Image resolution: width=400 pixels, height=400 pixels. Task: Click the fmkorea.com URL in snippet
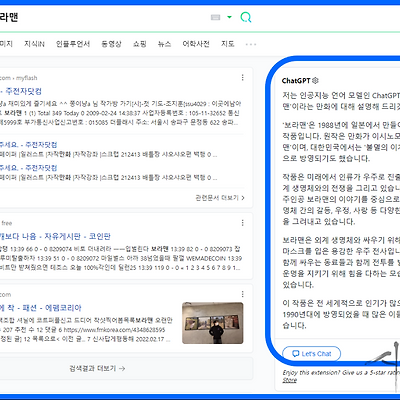point(114,330)
